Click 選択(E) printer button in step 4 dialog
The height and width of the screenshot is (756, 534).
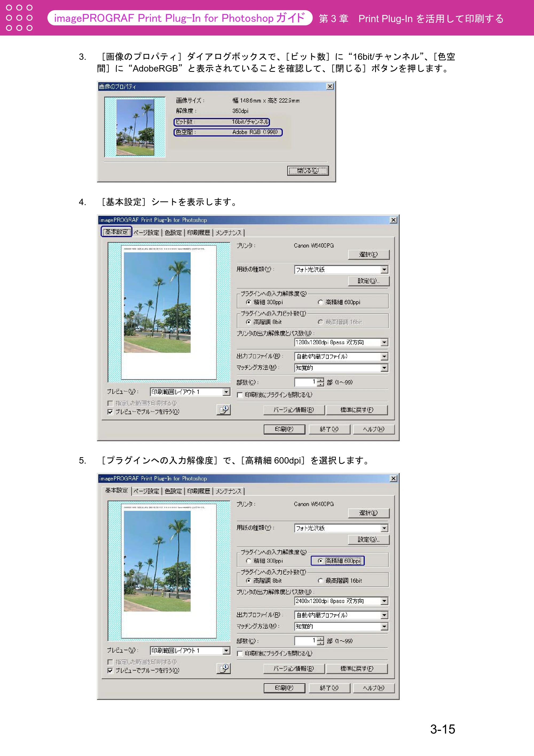(369, 254)
